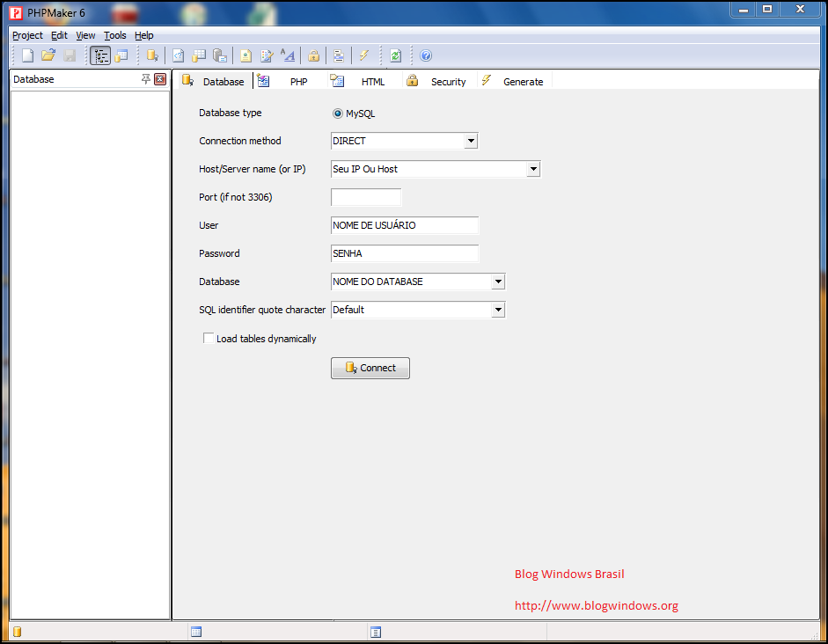Screen dimensions: 828x644
Task: Enable Load tables dynamically checkbox
Action: 209,339
